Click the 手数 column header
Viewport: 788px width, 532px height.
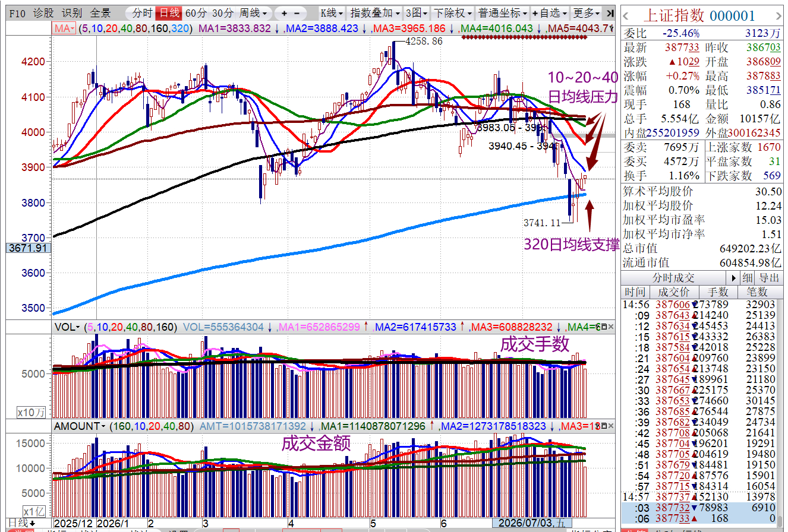pyautogui.click(x=718, y=292)
